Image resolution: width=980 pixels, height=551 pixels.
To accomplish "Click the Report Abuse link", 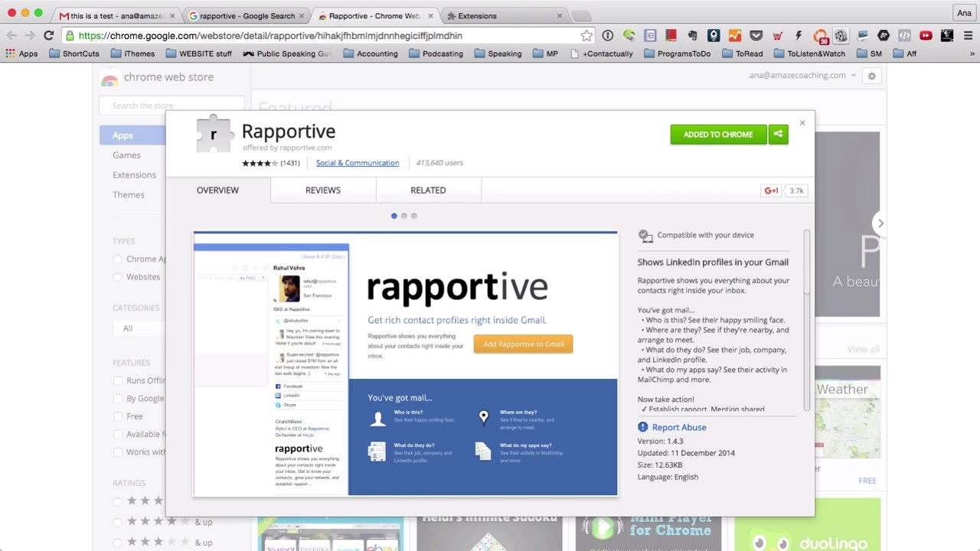I will point(679,427).
